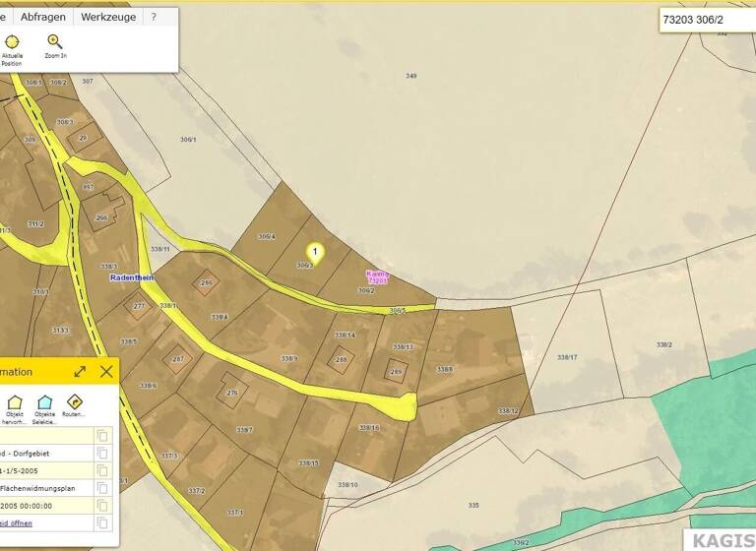Click the Aktuelle Position locate icon
The image size is (756, 551).
(12, 42)
